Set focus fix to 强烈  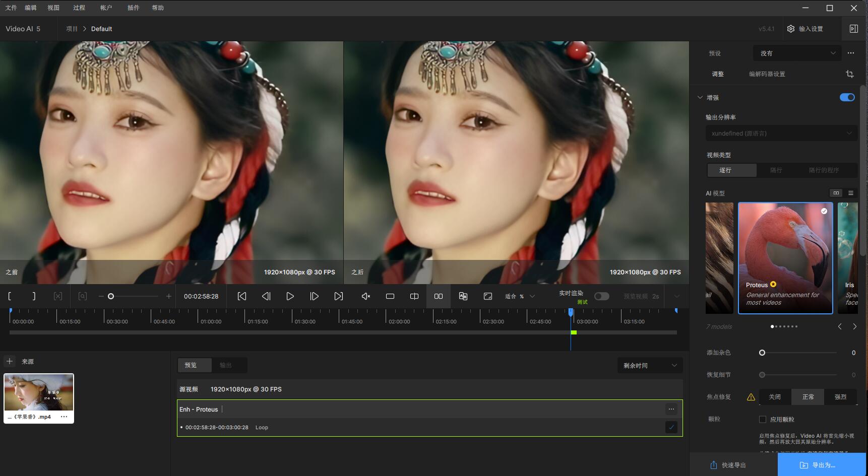(841, 397)
